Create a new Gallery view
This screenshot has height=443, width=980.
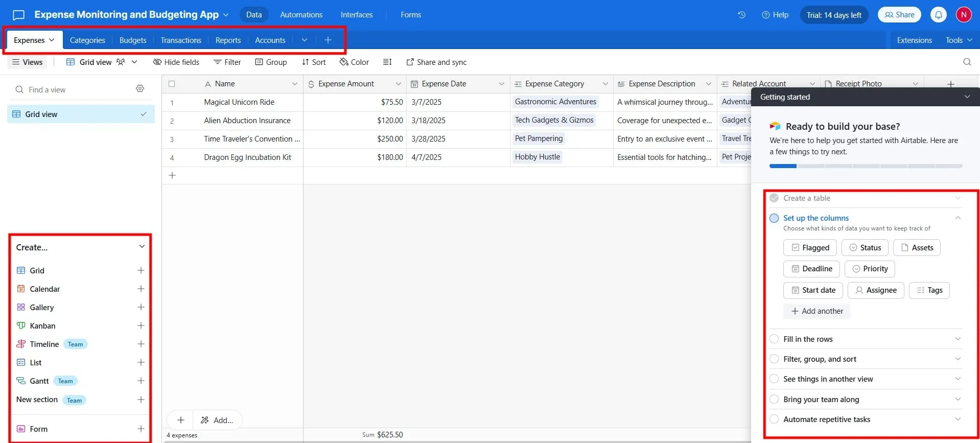pos(141,307)
